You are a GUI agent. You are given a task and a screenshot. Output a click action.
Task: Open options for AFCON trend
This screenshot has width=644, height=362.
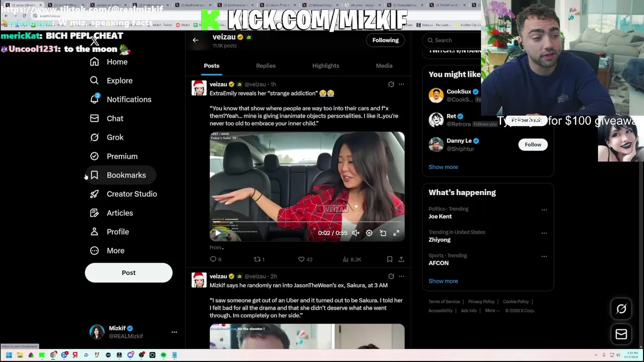pos(544,256)
